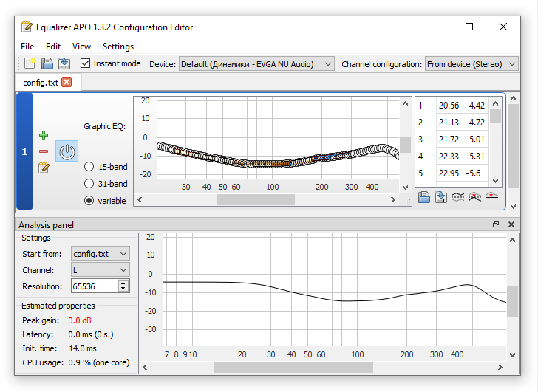
Task: Select the frequency cell 22.95
Action: (x=449, y=173)
